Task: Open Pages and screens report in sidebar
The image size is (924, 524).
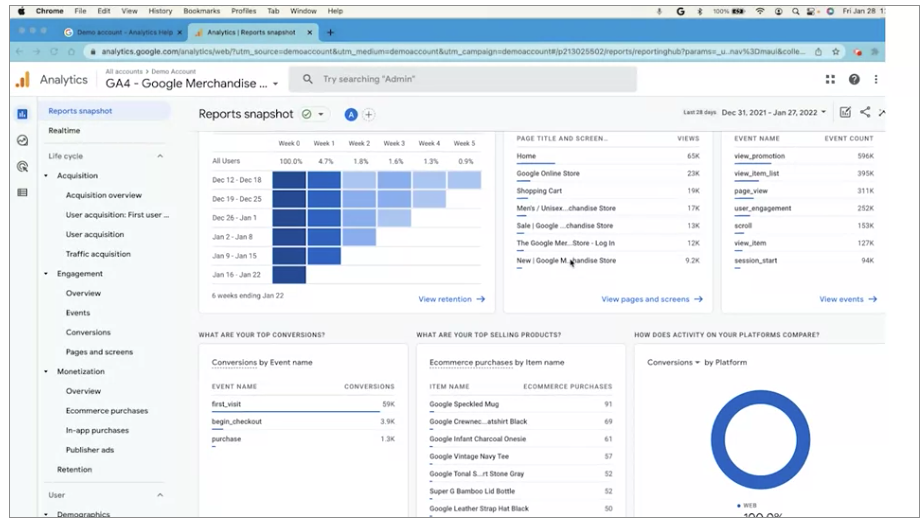Action: tap(100, 352)
